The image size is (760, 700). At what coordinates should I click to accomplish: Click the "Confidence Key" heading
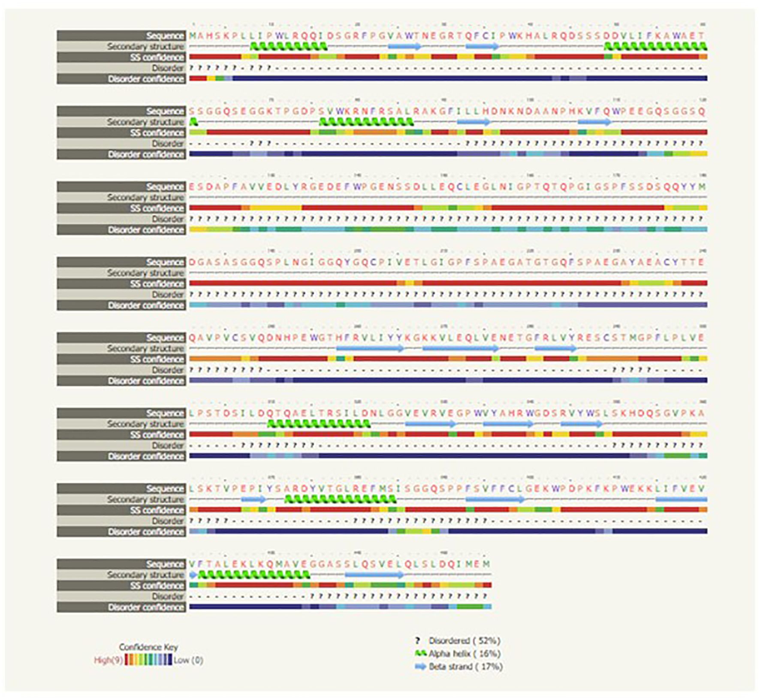click(148, 647)
